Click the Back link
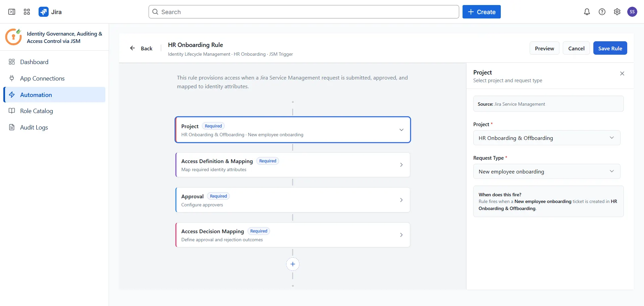Screen dimensions: 644x306 pyautogui.click(x=147, y=48)
